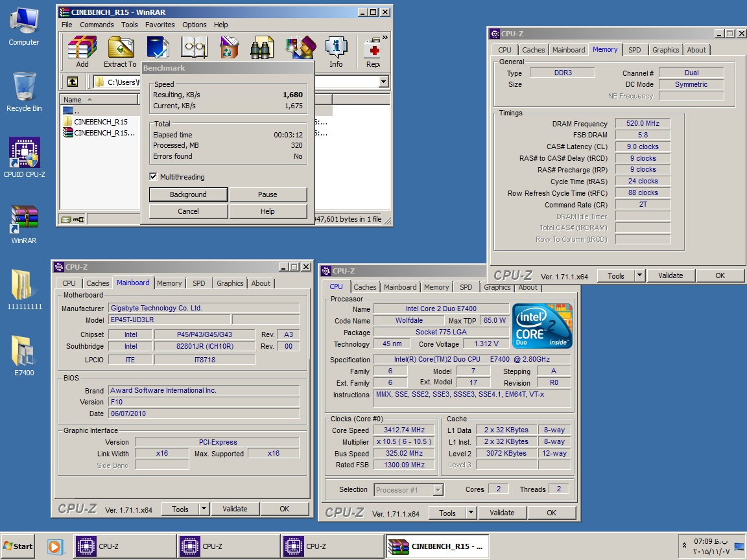Switch to SPD tab in Memory CPU-Z window

tap(634, 50)
